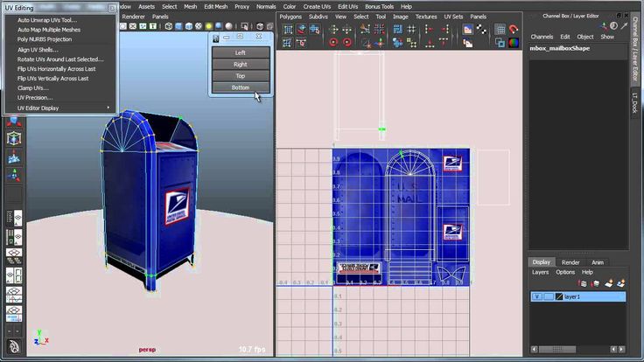The image size is (644, 362).
Task: Click the Top button in floating window
Action: (241, 76)
